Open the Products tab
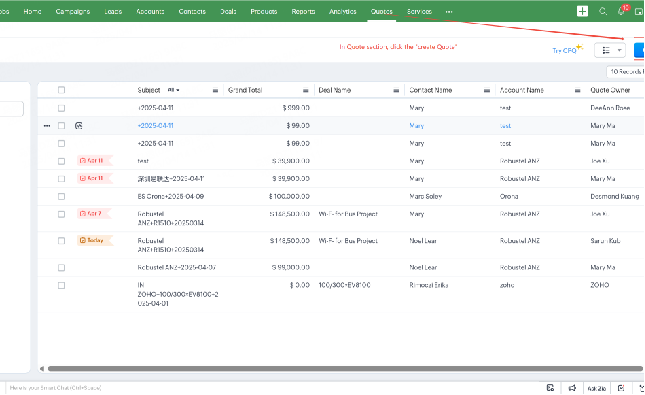Viewport: 645px width, 395px height. click(x=264, y=12)
